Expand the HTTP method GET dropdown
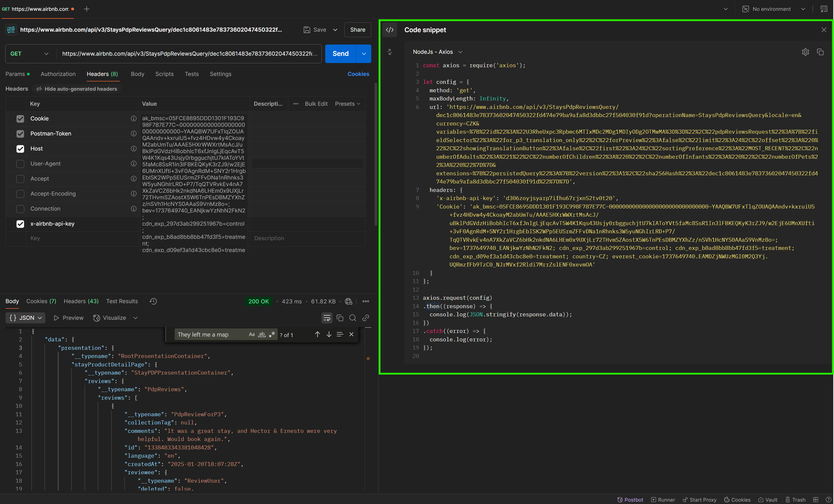The image size is (834, 504). (28, 53)
